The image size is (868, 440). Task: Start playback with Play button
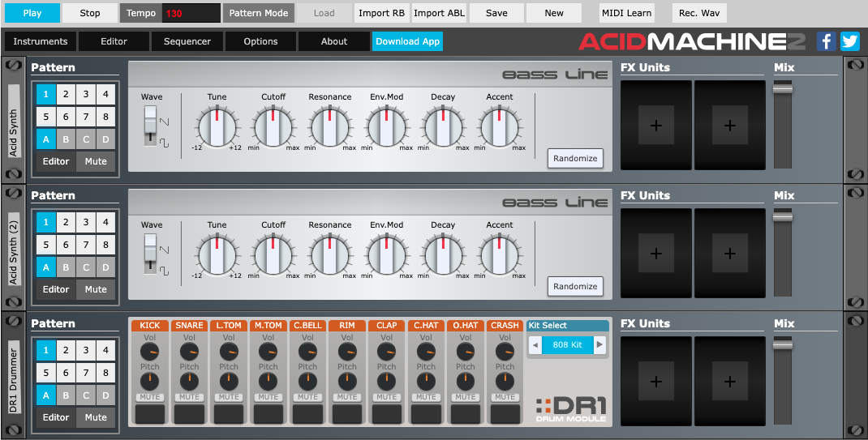click(32, 13)
